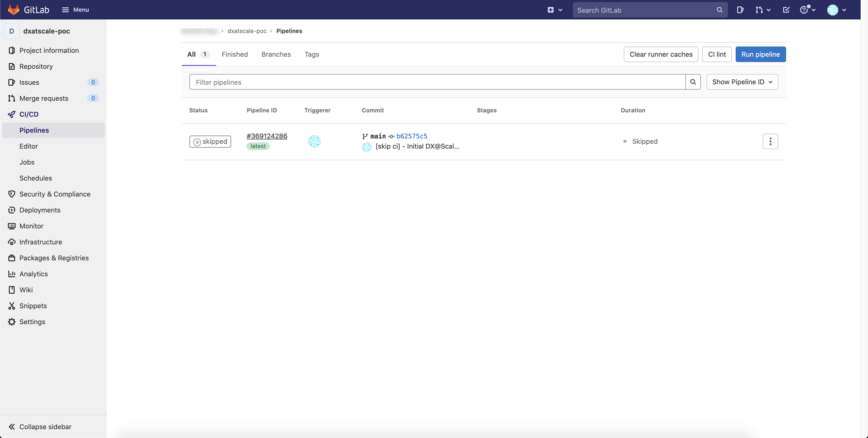Open Snippets in sidebar
This screenshot has width=868, height=438.
point(53,306)
